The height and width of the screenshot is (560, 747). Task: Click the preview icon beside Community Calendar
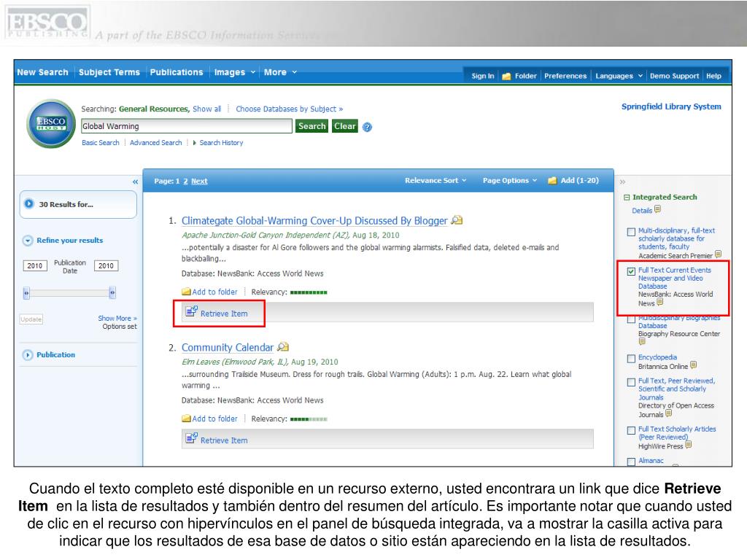click(283, 346)
